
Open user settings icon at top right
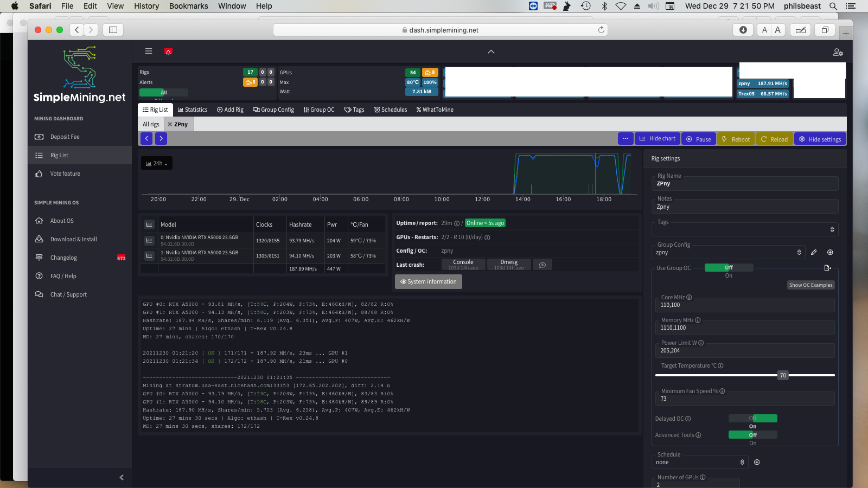coord(838,52)
